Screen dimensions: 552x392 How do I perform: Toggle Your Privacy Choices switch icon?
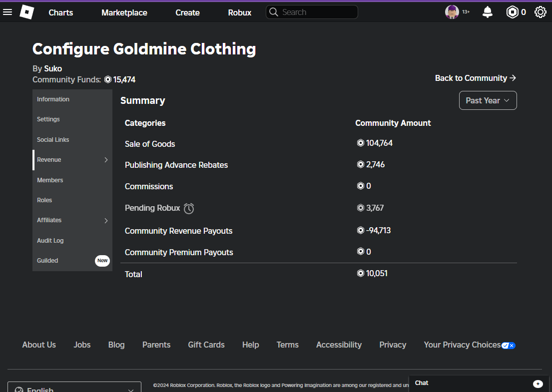(509, 345)
